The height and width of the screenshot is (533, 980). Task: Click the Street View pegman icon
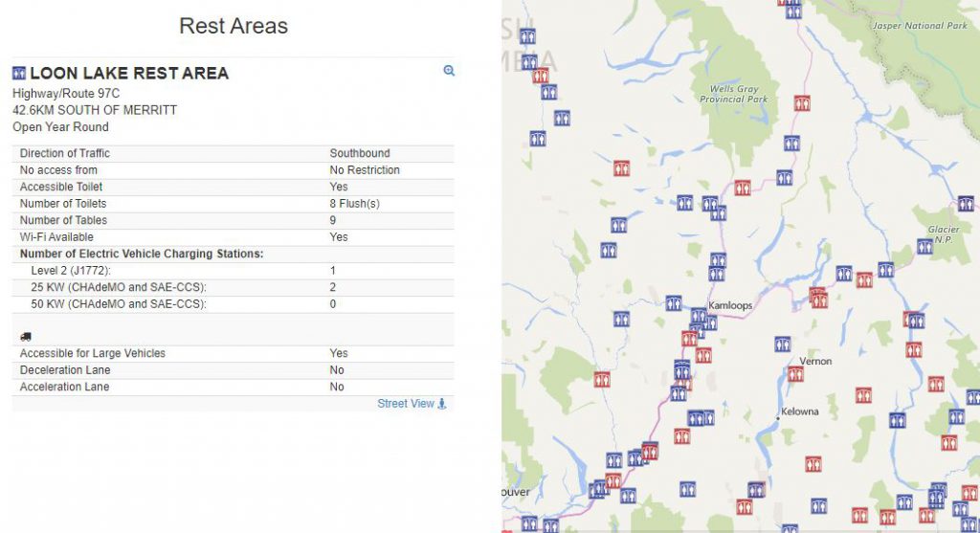(442, 404)
